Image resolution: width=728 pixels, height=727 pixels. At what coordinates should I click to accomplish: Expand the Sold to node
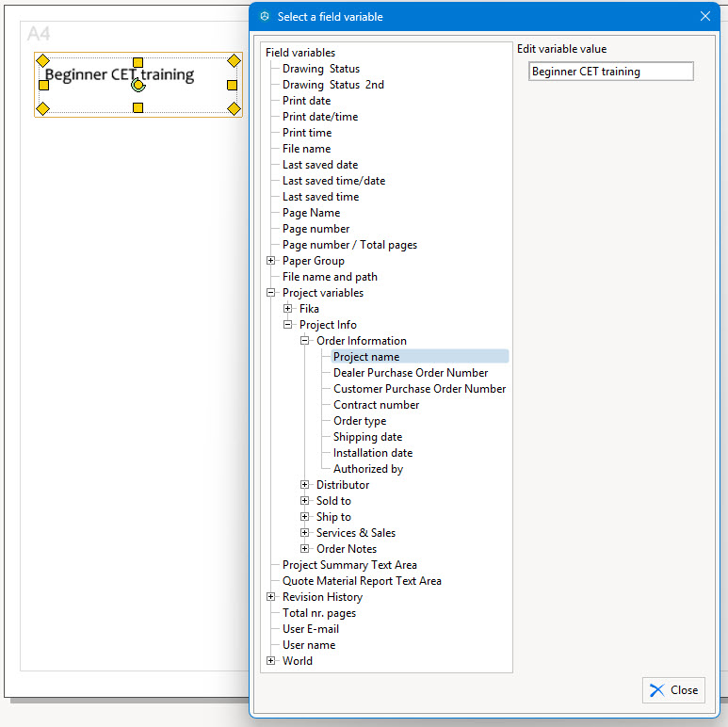304,500
